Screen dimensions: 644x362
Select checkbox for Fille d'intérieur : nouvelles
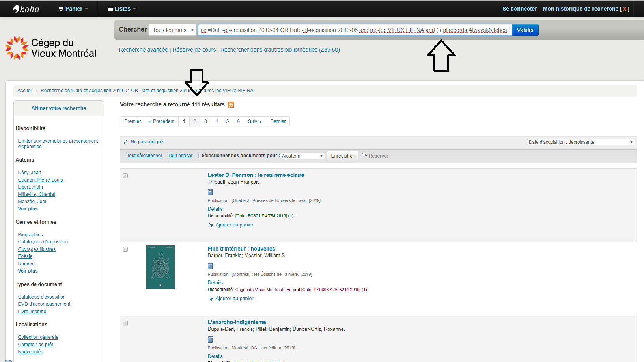(125, 249)
